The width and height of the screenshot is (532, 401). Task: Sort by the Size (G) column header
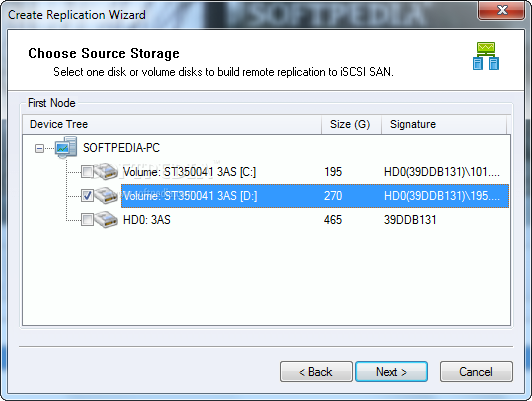pos(351,125)
